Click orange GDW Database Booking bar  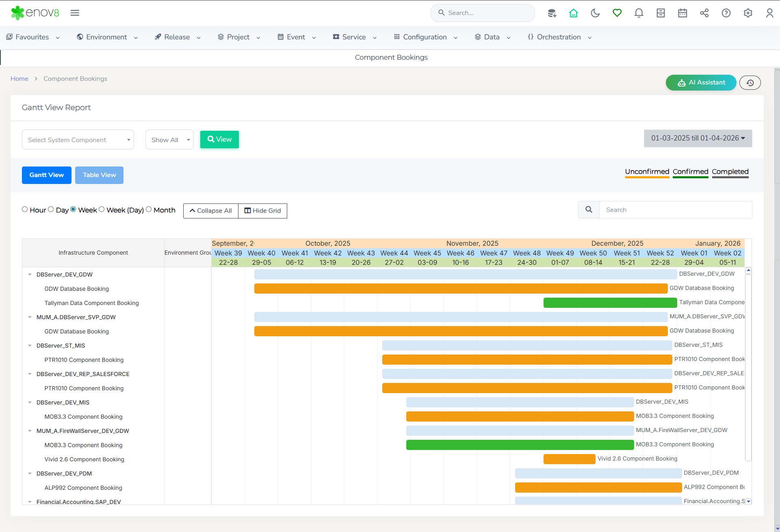click(460, 289)
